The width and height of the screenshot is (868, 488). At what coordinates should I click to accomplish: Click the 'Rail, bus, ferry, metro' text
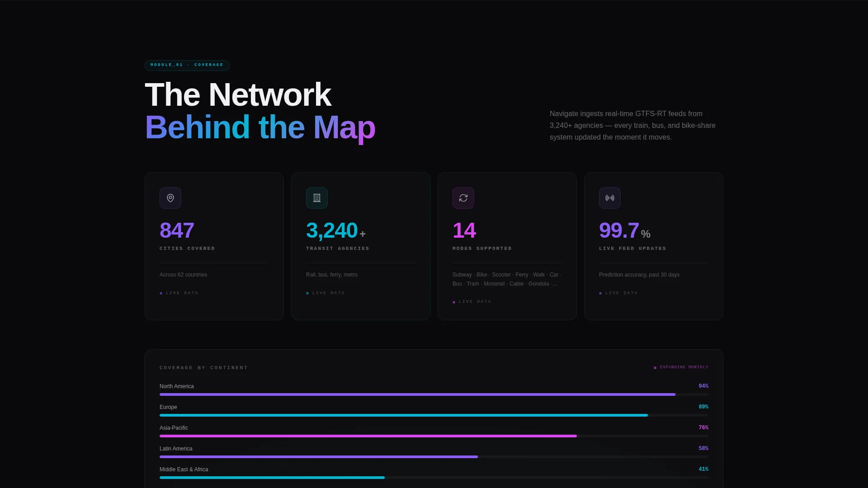point(332,275)
